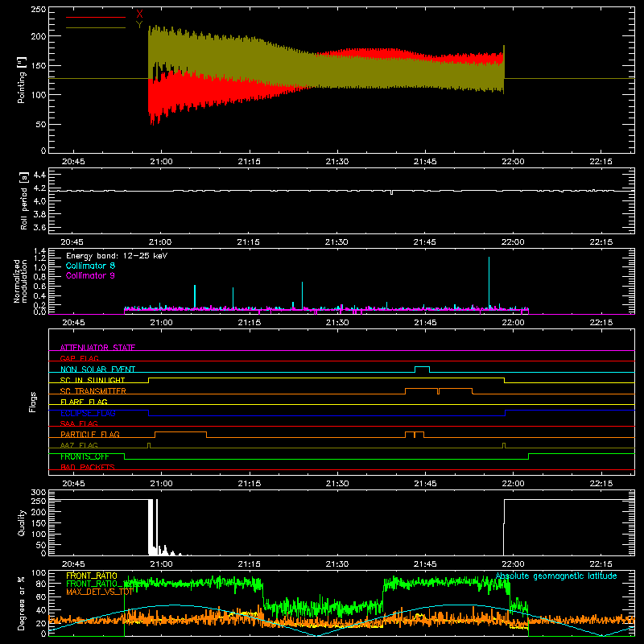644x644 pixels.
Task: Click the 22:00 tick label under Roll period plot
Action: click(x=513, y=242)
